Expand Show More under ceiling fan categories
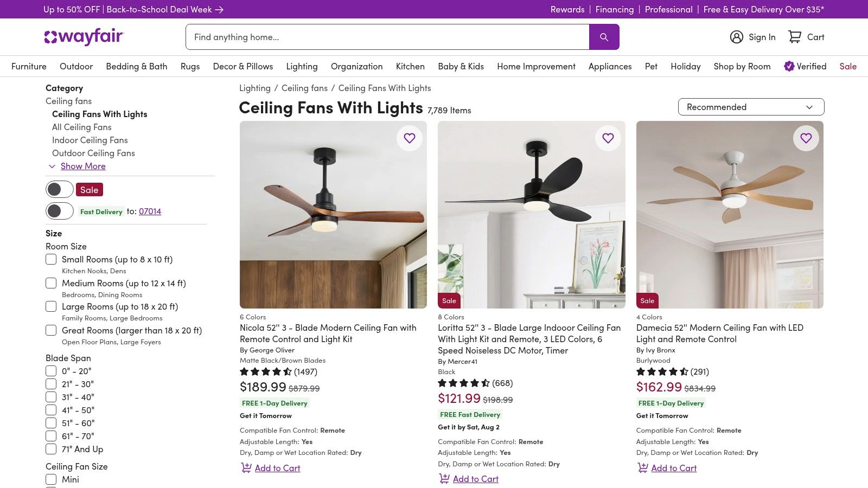Image resolution: width=868 pixels, height=488 pixels. click(82, 166)
